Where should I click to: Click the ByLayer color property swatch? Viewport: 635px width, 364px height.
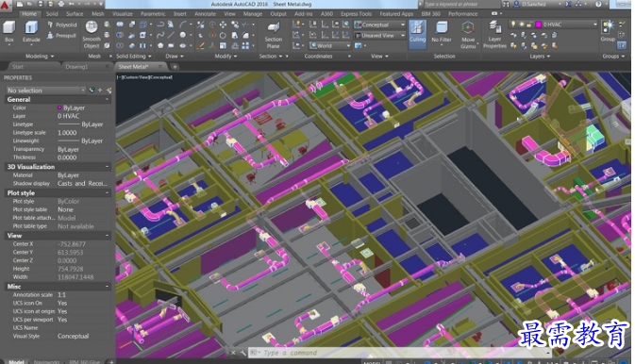tap(59, 108)
